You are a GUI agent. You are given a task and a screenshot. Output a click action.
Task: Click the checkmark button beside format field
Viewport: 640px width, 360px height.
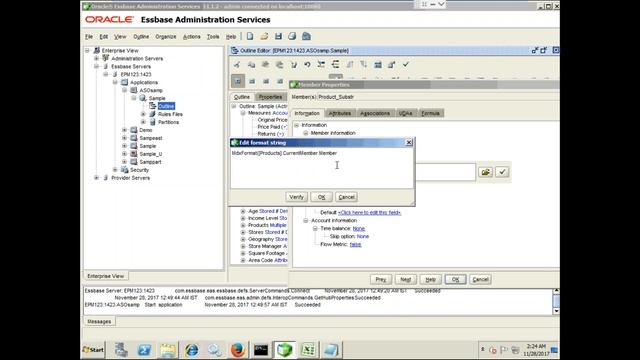point(502,172)
